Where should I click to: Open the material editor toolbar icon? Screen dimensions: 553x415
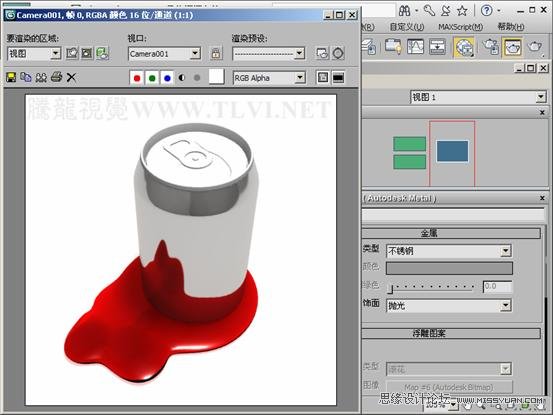464,47
